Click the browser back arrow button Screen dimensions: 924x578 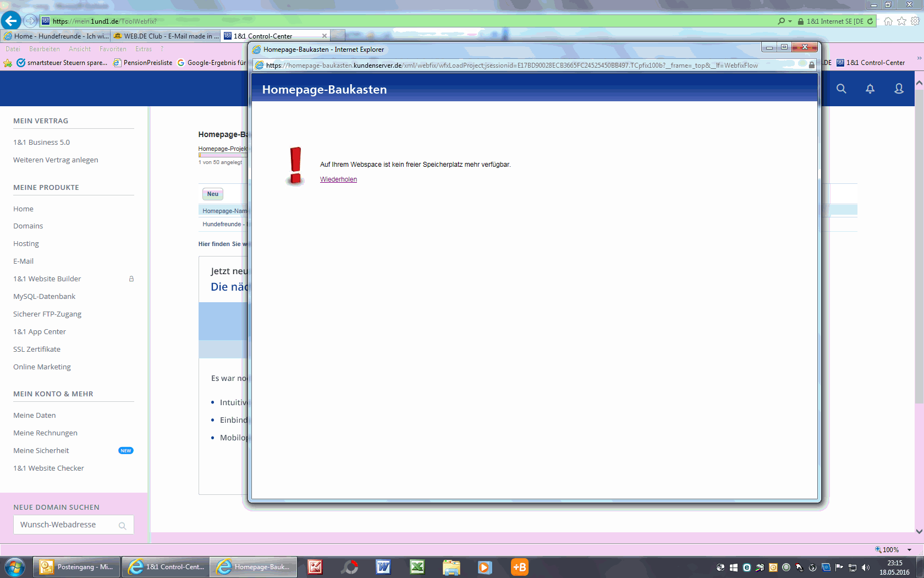coord(11,21)
